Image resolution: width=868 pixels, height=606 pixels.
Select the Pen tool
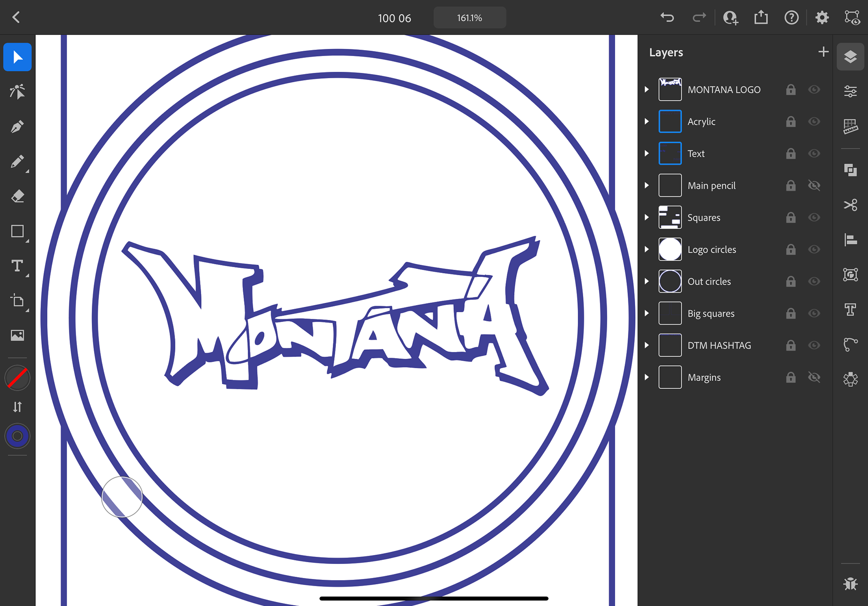tap(17, 127)
